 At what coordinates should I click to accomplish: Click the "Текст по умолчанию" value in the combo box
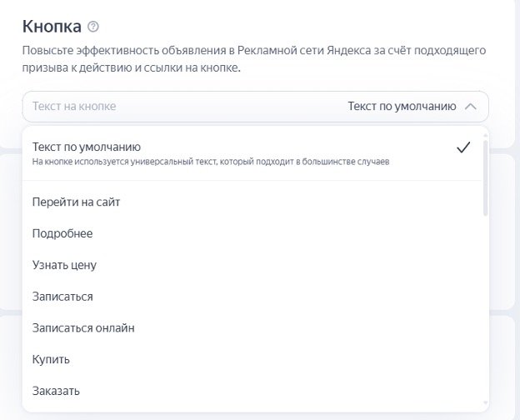402,107
